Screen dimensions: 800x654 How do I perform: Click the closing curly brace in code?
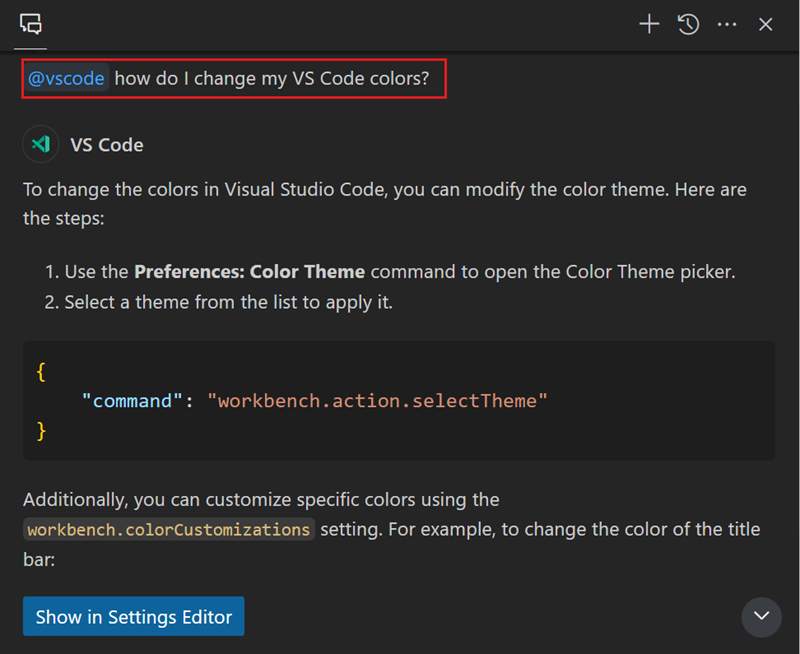point(41,431)
